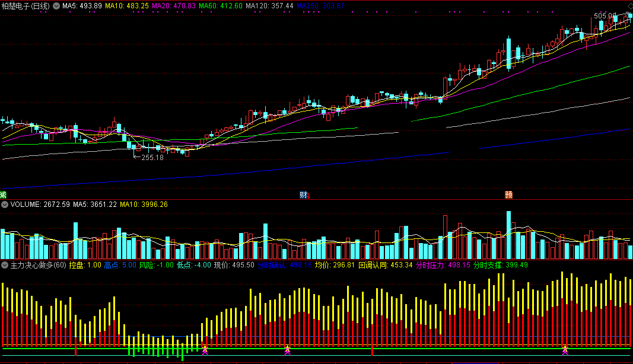Click the 分时压力: 498.15 value
Viewport: 633px width, 364px height.
[x=443, y=265]
